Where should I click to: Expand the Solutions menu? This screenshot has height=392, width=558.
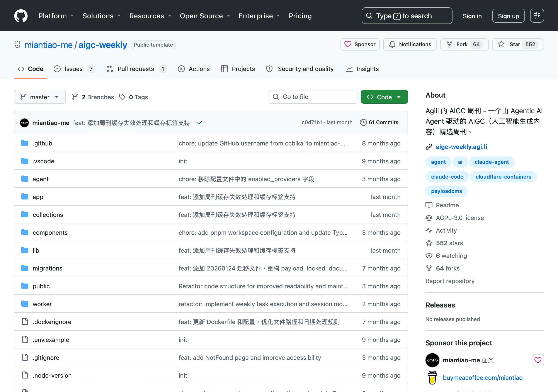[x=102, y=16]
